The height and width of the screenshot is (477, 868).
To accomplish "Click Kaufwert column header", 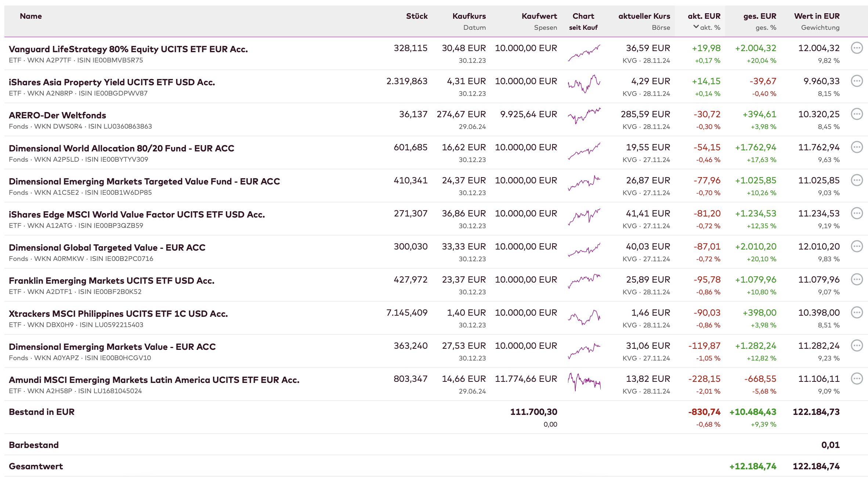I will coord(539,16).
